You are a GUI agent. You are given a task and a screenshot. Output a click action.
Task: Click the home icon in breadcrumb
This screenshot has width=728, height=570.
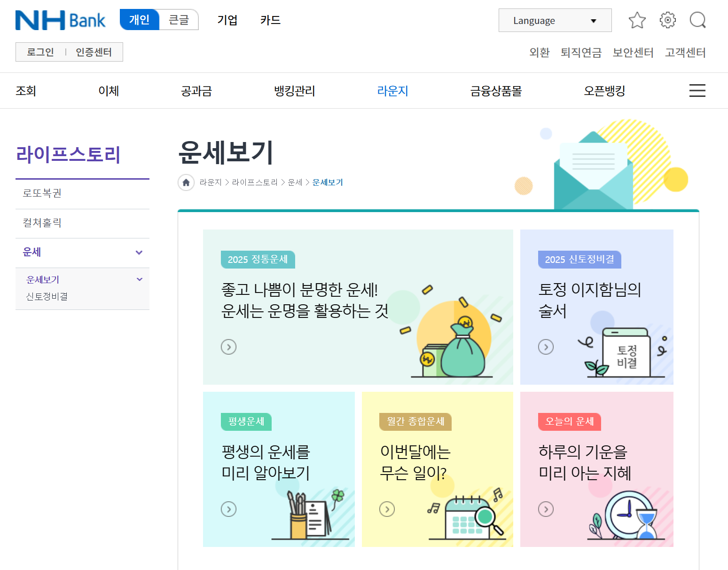tap(186, 182)
